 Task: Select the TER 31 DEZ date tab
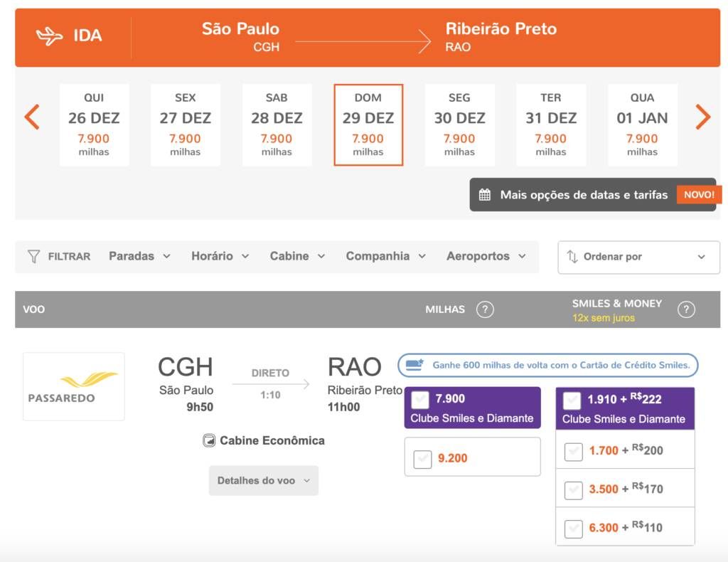(x=551, y=124)
